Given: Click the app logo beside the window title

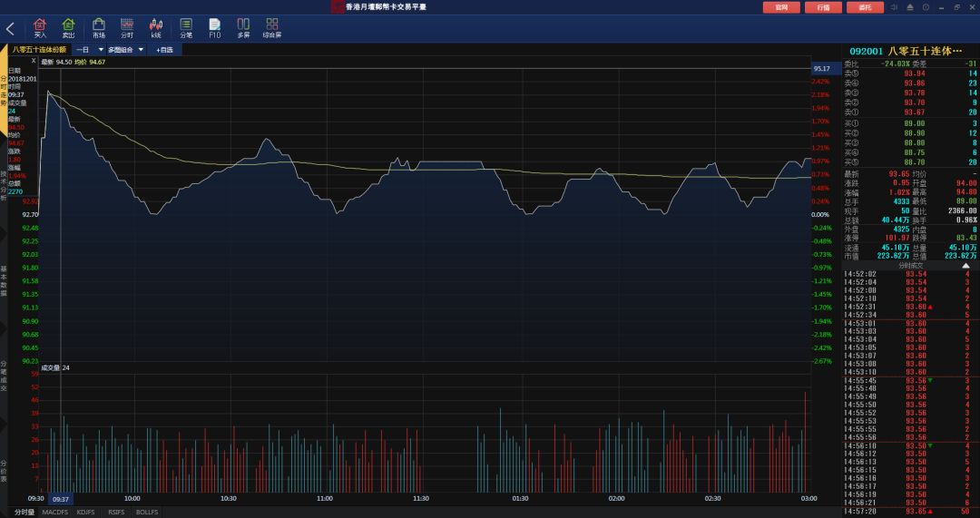Looking at the screenshot, I should point(337,7).
